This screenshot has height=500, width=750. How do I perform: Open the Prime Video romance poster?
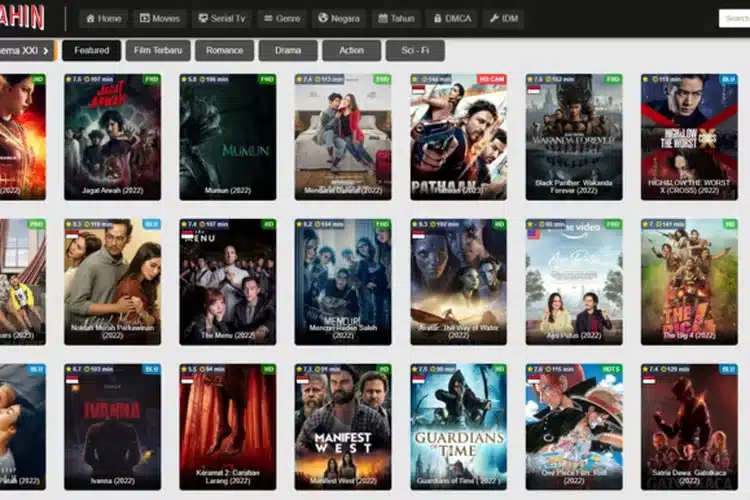click(574, 282)
